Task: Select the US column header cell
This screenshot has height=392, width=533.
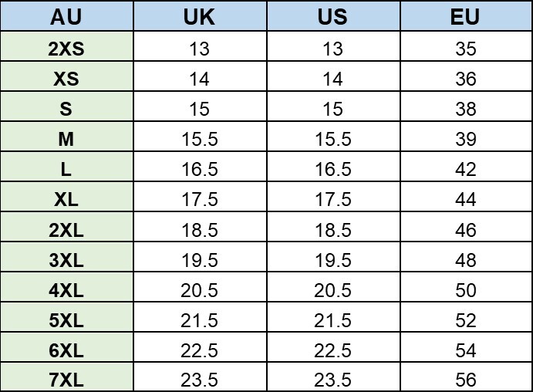Action: pos(333,15)
